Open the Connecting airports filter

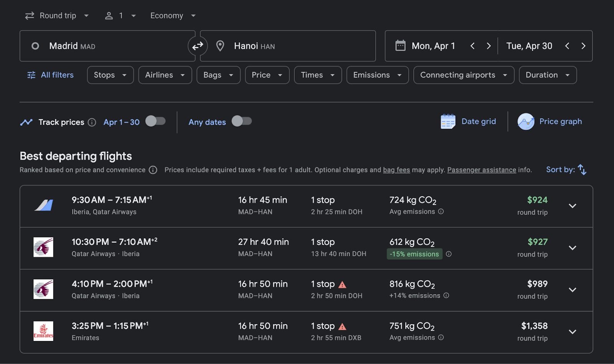pyautogui.click(x=464, y=75)
